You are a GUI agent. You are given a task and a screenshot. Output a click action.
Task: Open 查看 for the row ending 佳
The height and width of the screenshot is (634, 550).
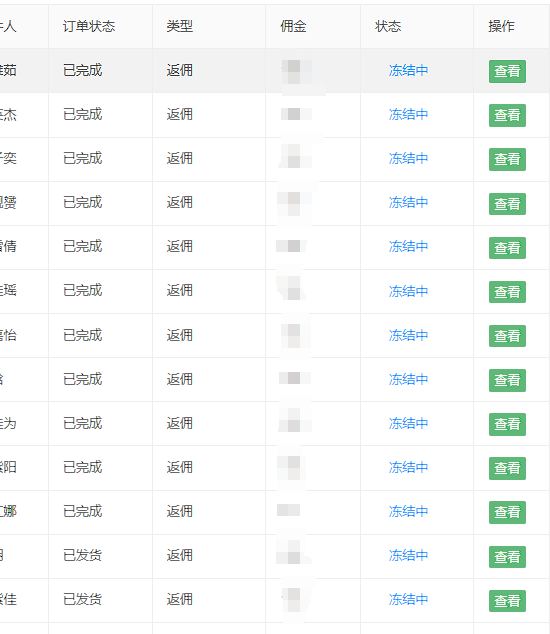507,600
